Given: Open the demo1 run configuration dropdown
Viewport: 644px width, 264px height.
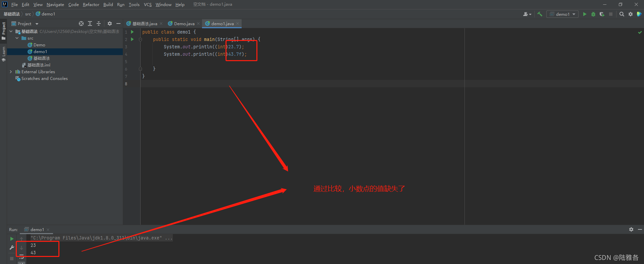Looking at the screenshot, I should point(562,14).
